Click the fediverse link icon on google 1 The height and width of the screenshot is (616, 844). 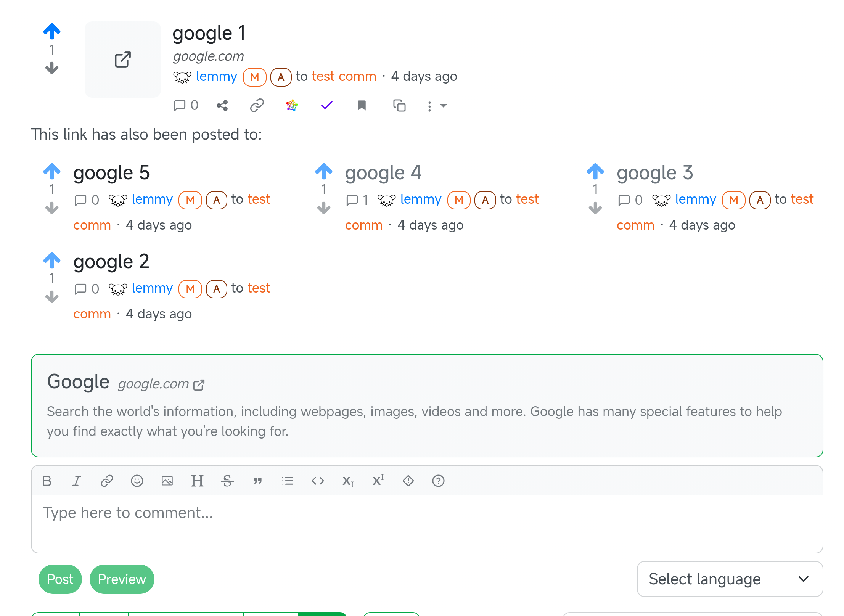click(292, 105)
